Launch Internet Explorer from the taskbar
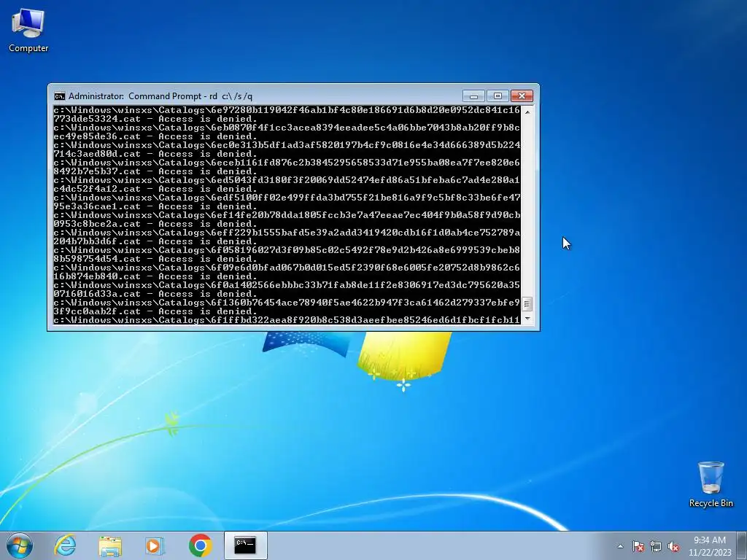The width and height of the screenshot is (747, 560). pyautogui.click(x=65, y=545)
